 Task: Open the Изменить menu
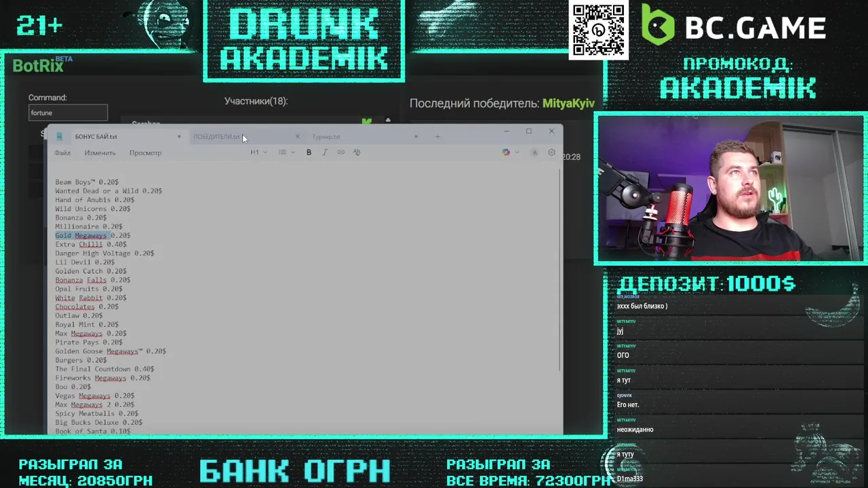[100, 152]
